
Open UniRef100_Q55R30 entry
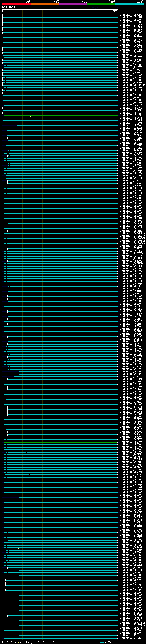click(x=131, y=135)
